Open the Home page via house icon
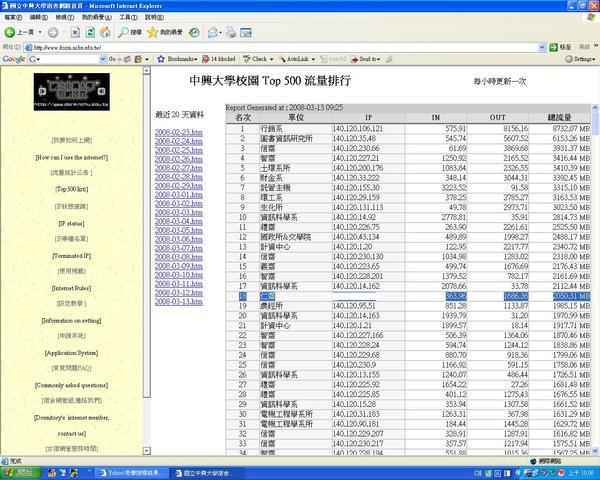Viewport: 600px width, 480px height. pyautogui.click(x=105, y=33)
